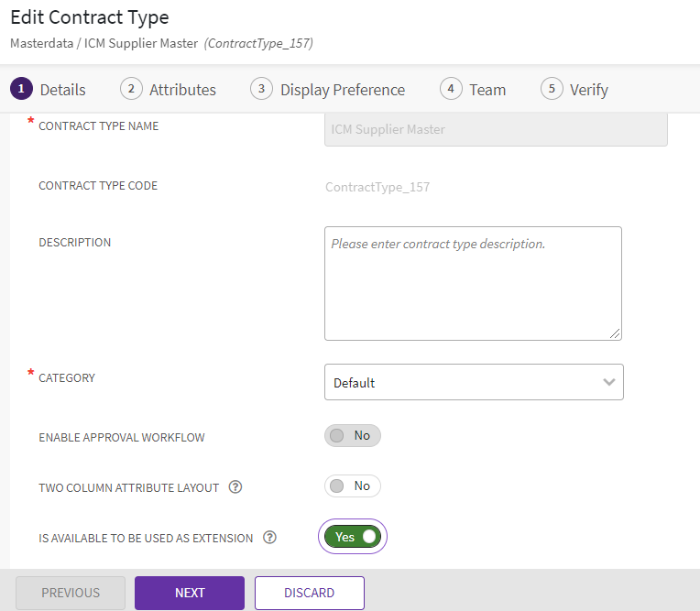
Task: Turn off Available As Extension toggle
Action: tap(353, 537)
